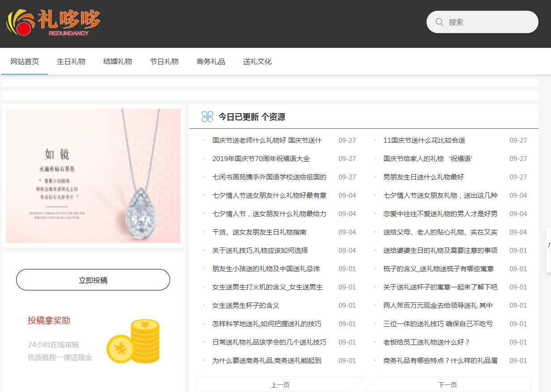Open article 七夕情人节，送女朋友什么礼物最给力
This screenshot has height=392, width=551.
269,214
